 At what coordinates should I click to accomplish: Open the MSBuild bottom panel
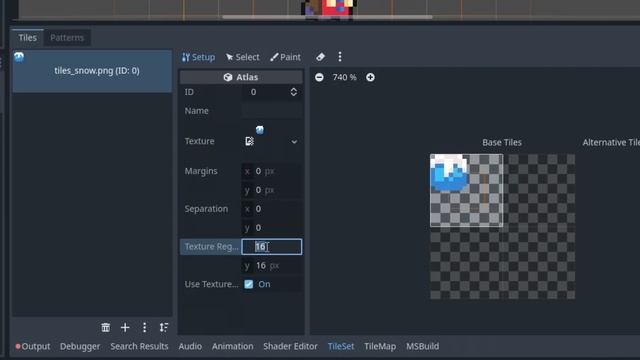click(422, 346)
